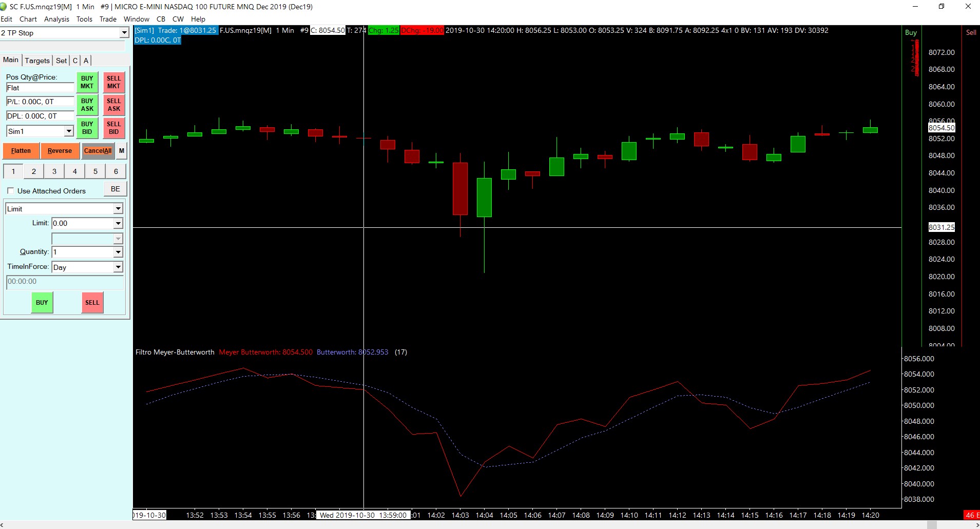This screenshot has height=529, width=980.
Task: Click the Limit price field showing 0.00
Action: point(83,223)
